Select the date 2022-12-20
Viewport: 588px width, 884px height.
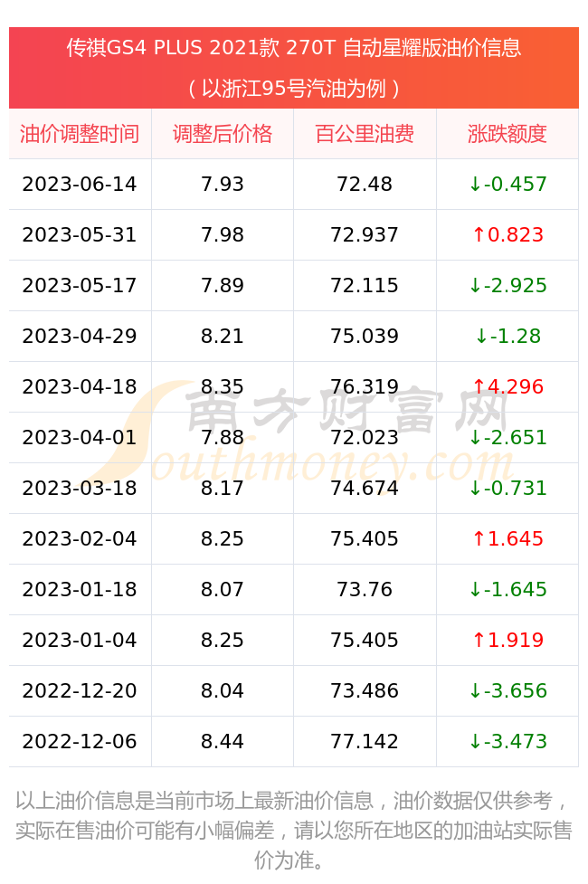tap(80, 692)
